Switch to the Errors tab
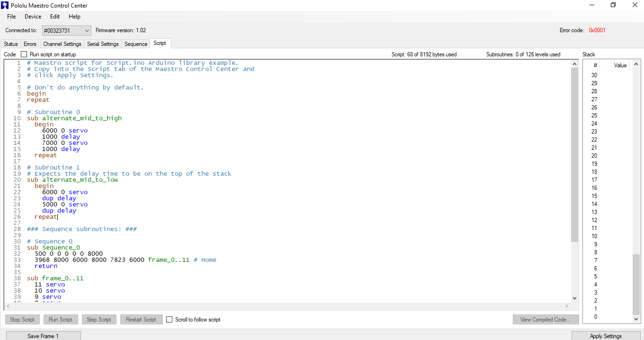 tap(30, 44)
